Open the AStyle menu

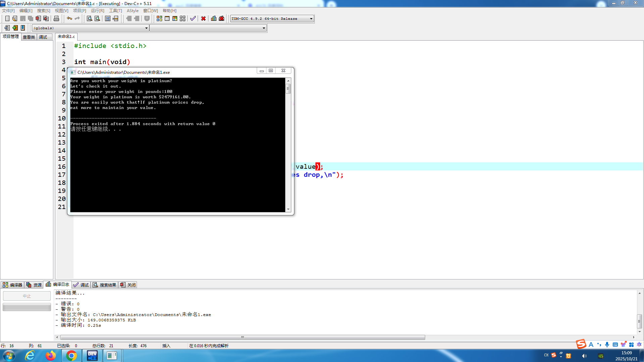[133, 11]
